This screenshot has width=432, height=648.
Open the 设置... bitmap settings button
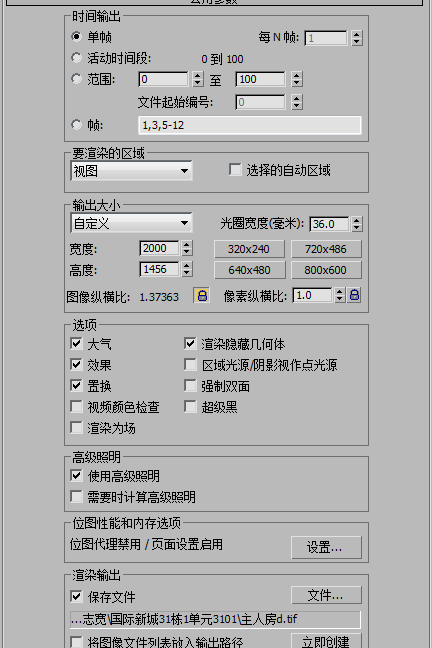[326, 547]
